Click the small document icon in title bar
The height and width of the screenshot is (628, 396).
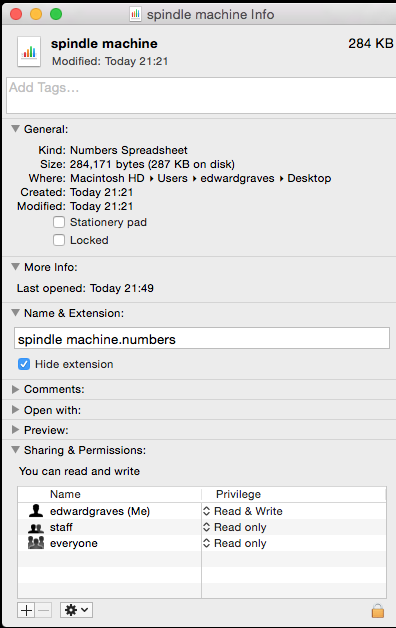[x=135, y=14]
